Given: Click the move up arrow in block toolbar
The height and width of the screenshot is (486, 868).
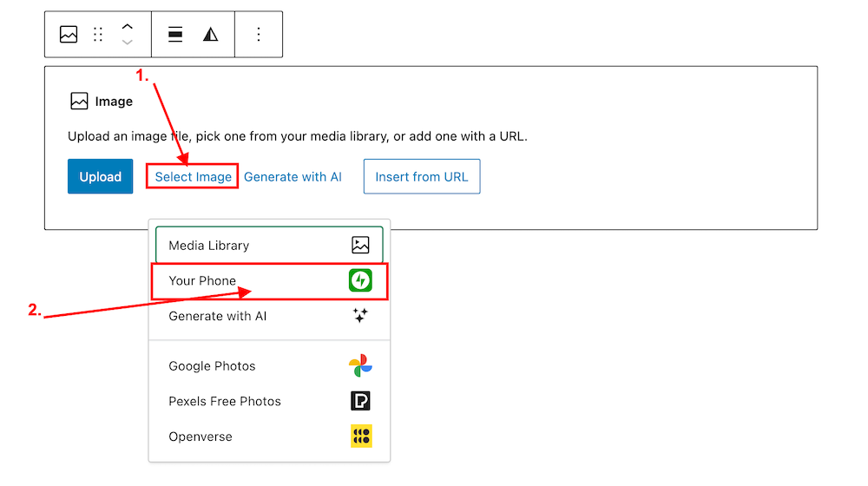Looking at the screenshot, I should (128, 27).
